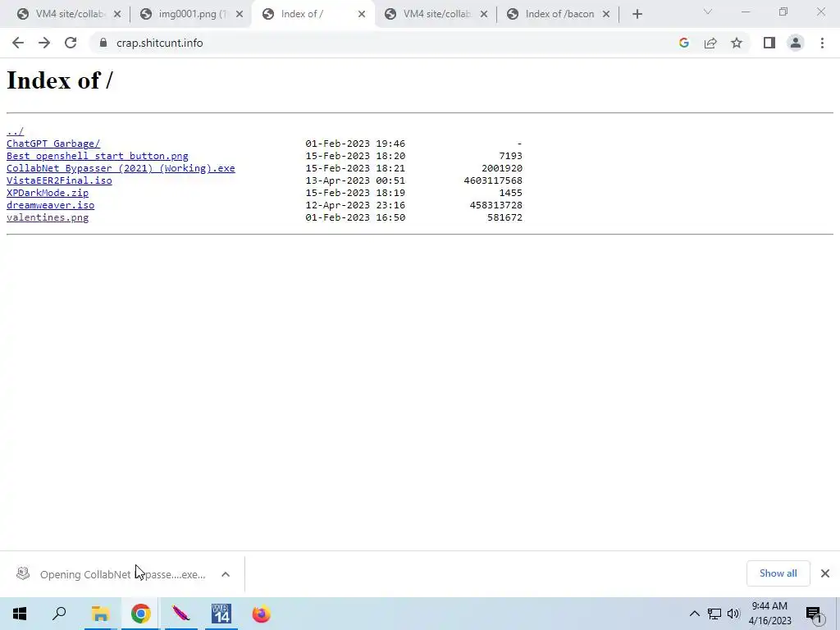Image resolution: width=840 pixels, height=630 pixels.
Task: View site lock security information
Action: pyautogui.click(x=103, y=43)
